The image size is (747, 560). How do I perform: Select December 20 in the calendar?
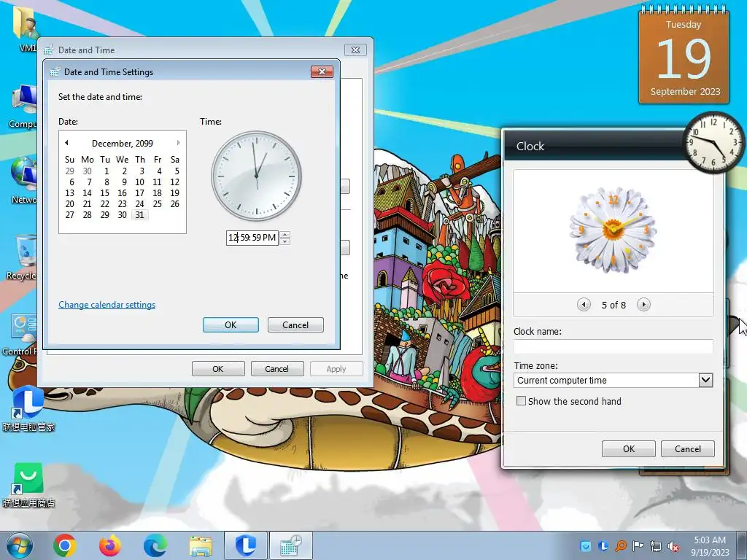[x=69, y=204]
